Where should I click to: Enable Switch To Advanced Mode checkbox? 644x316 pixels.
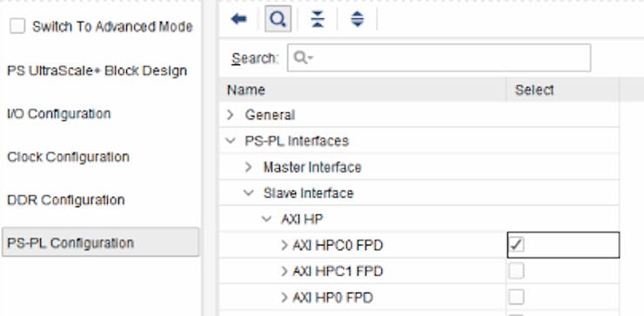tap(17, 27)
